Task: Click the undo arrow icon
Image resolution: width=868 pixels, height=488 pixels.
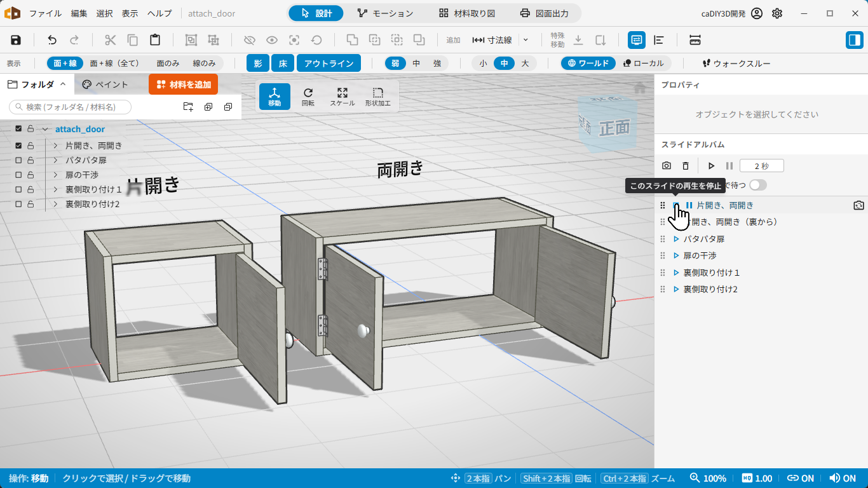Action: (x=52, y=40)
